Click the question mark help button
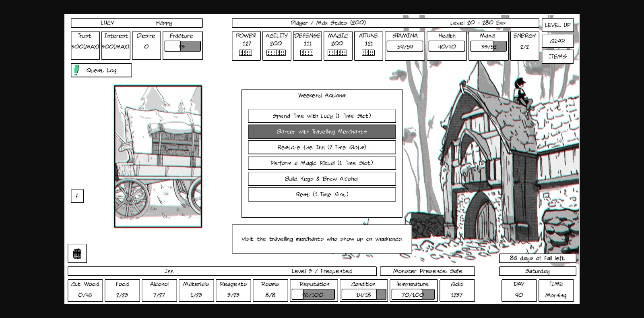 (77, 196)
